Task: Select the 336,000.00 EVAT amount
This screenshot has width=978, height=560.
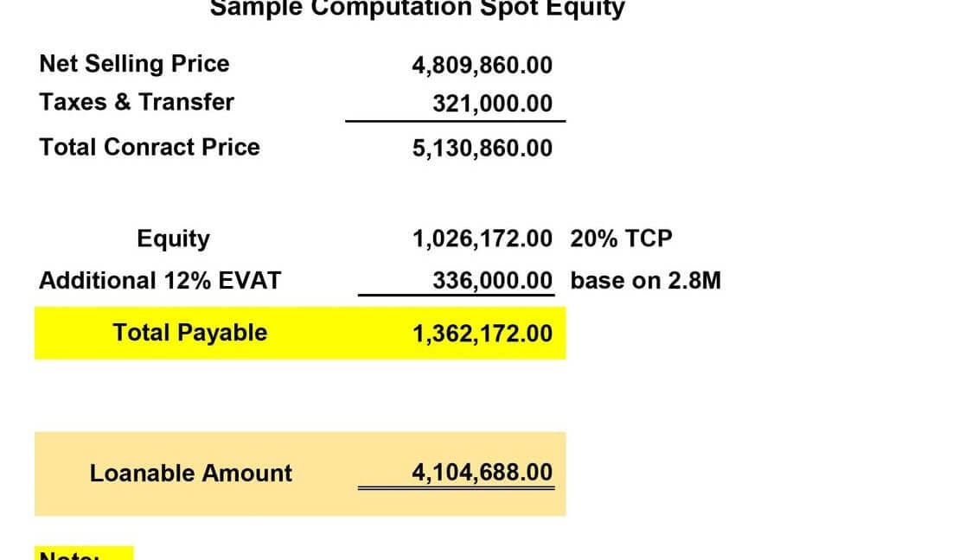Action: (492, 281)
